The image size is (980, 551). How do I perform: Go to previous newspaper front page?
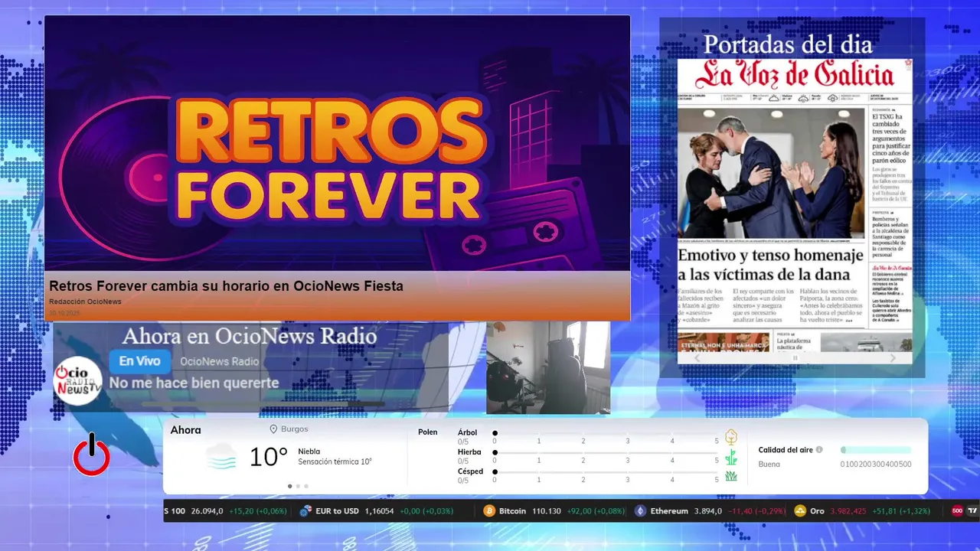pos(697,357)
